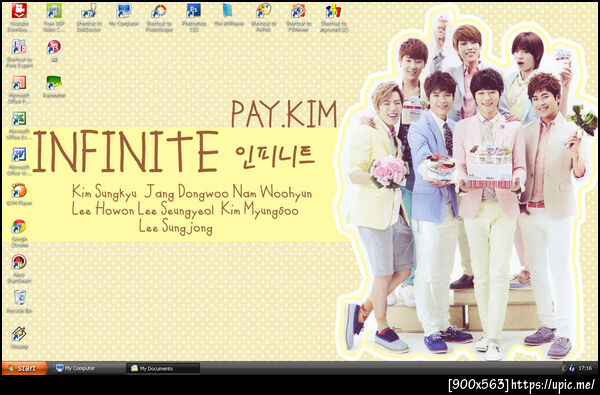Screen dimensions: 600x395
Task: Switch to My Documents taskbar window
Action: pyautogui.click(x=163, y=368)
